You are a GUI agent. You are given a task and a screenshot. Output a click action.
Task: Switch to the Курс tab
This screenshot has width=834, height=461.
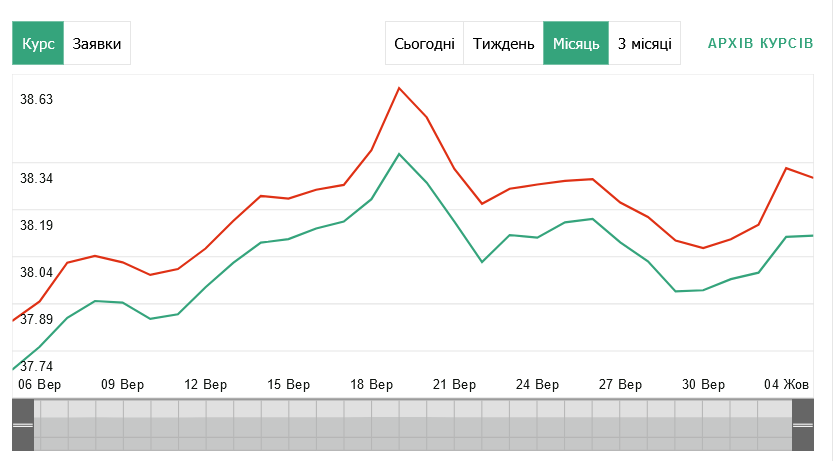(38, 44)
